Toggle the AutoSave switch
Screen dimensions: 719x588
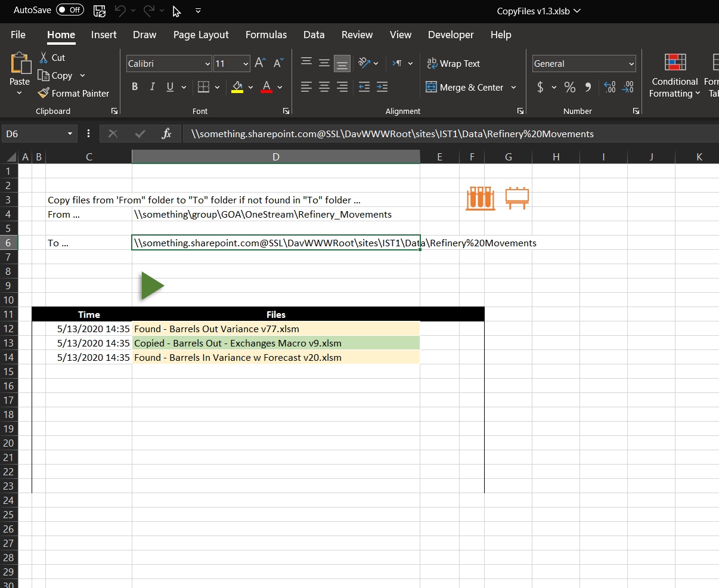[x=70, y=10]
